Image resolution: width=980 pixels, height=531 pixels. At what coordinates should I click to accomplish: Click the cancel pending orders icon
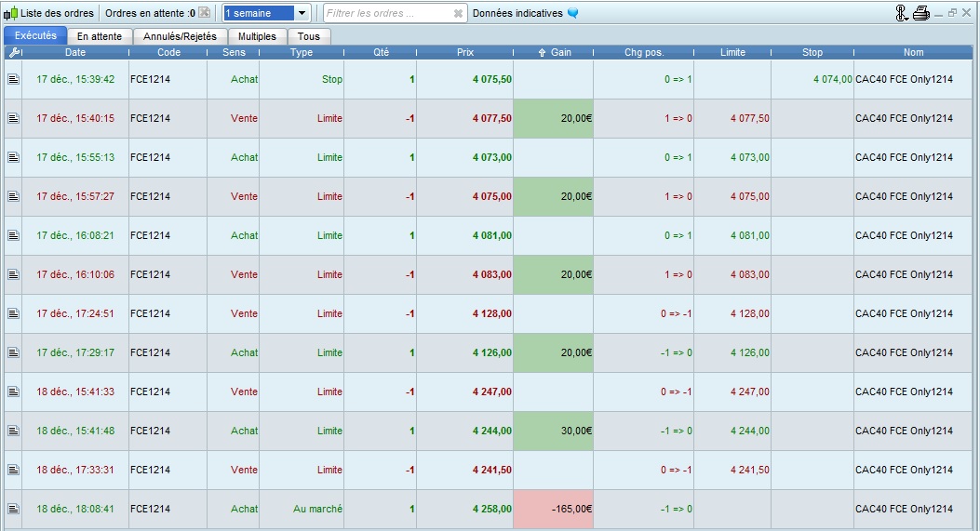[205, 13]
